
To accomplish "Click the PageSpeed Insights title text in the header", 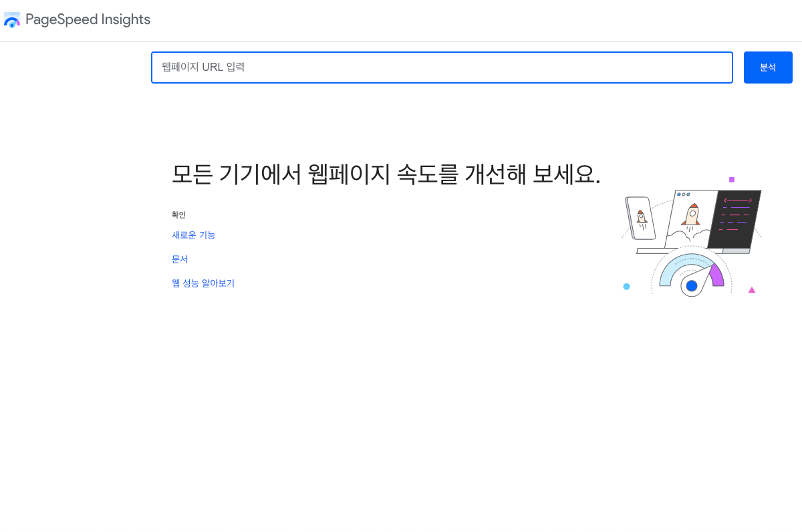I will (x=88, y=19).
